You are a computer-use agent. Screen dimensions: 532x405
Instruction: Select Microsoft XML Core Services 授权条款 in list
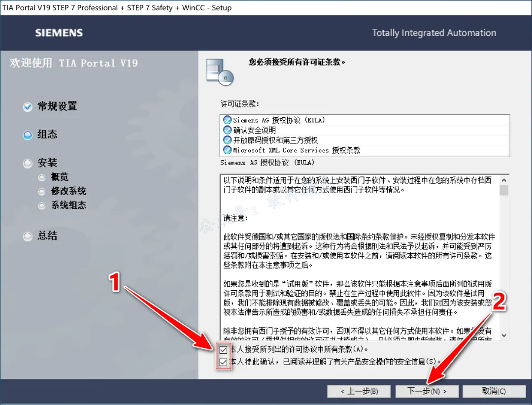[x=365, y=150]
